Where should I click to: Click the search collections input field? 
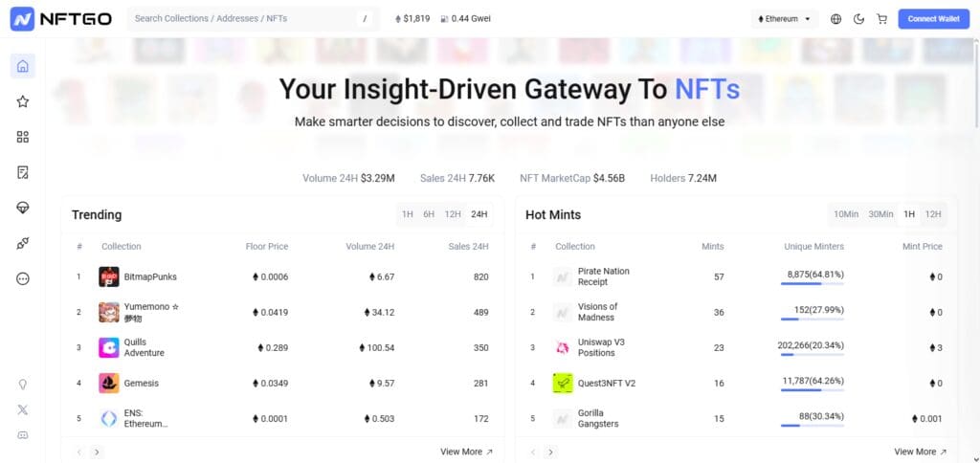click(x=253, y=19)
